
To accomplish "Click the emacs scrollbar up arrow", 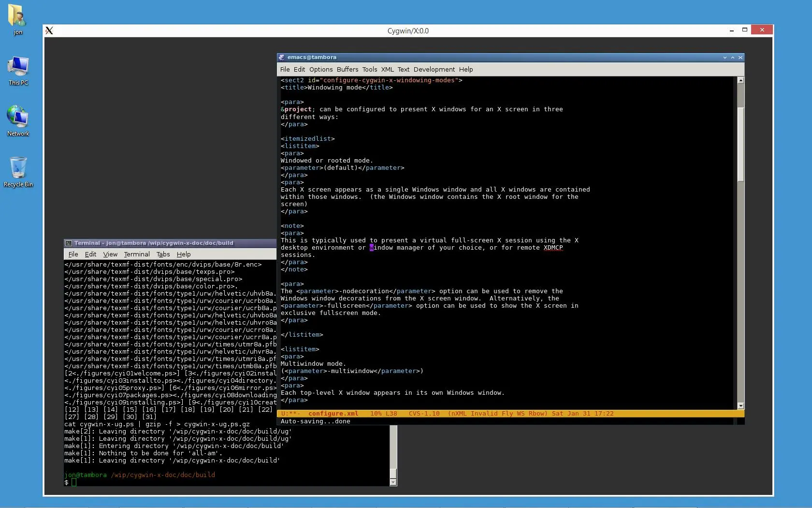I will pos(740,80).
